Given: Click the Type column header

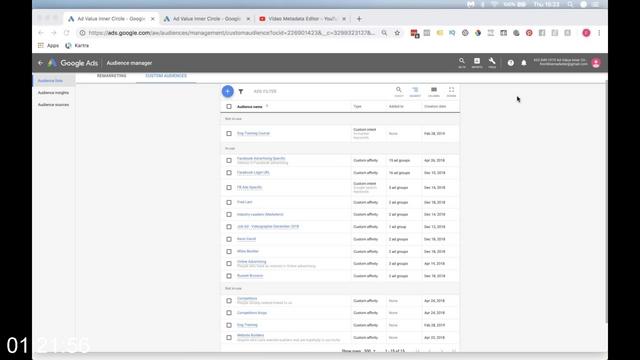Looking at the screenshot, I should click(358, 107).
